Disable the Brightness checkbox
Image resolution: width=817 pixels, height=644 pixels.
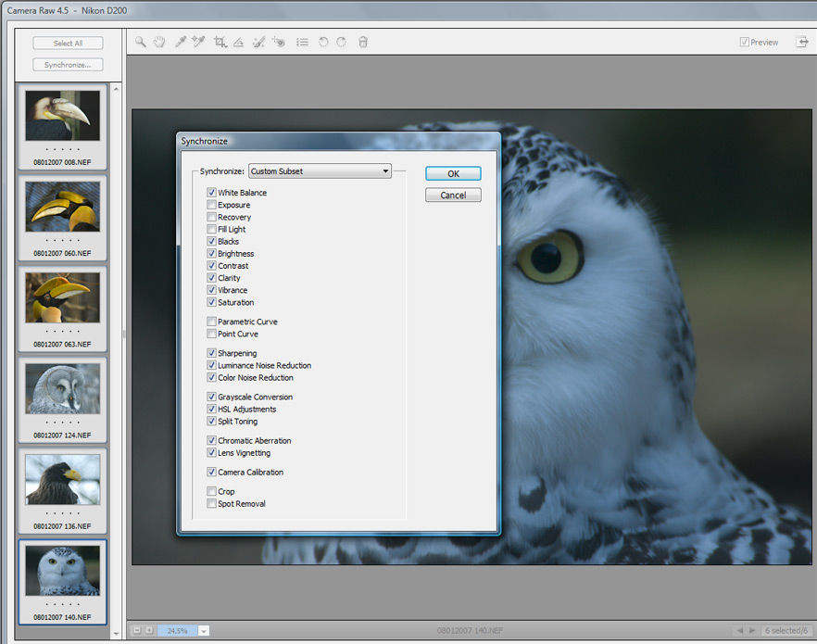click(x=211, y=253)
